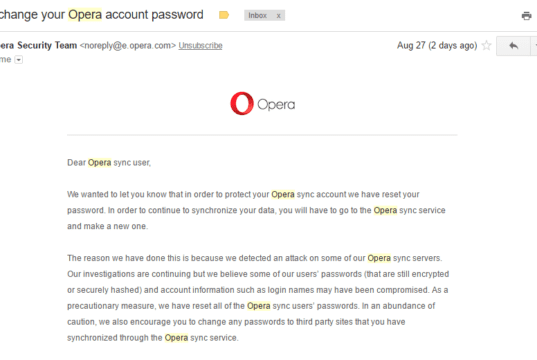Open the Inbox label tag

[x=258, y=15]
